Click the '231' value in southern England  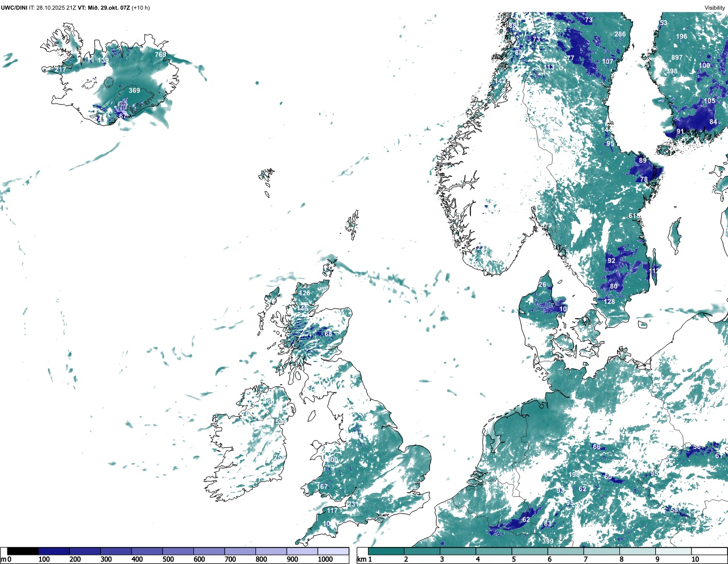point(353,504)
